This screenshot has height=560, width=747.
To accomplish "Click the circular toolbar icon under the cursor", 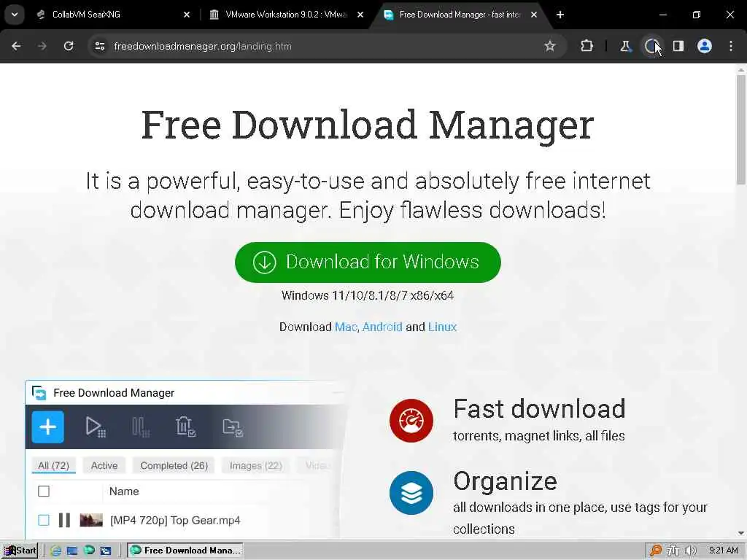I will (x=651, y=46).
